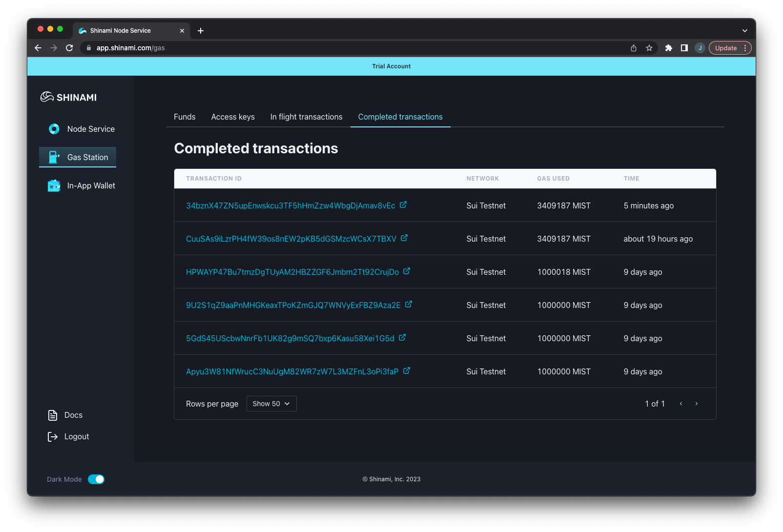Image resolution: width=783 pixels, height=532 pixels.
Task: Click the Docs document icon
Action: (x=53, y=415)
